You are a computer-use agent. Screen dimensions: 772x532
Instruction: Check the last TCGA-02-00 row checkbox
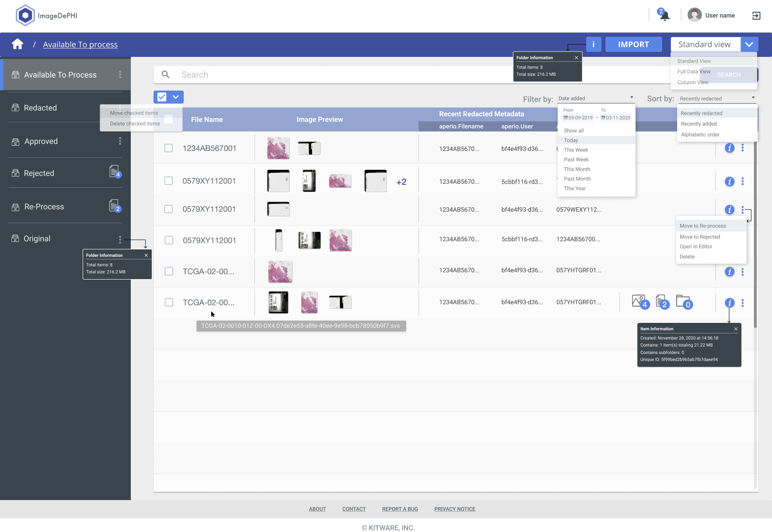pos(169,302)
